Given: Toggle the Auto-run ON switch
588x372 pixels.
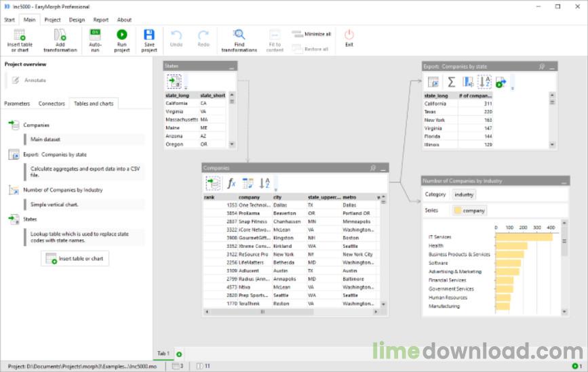Looking at the screenshot, I should pyautogui.click(x=95, y=33).
